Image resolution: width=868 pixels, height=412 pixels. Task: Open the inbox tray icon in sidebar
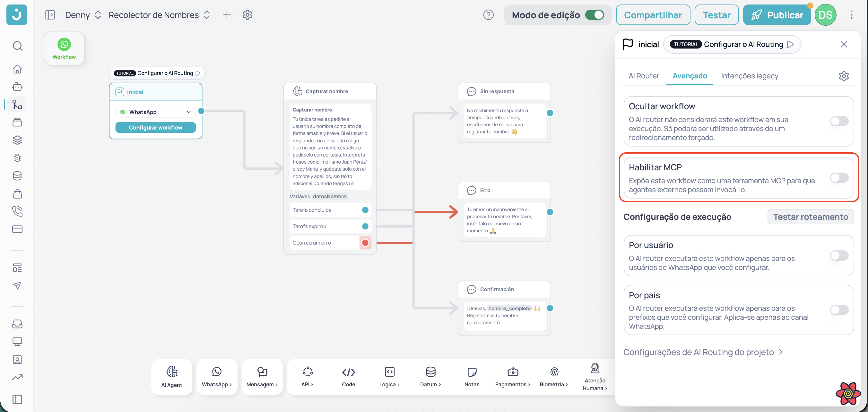(x=17, y=324)
